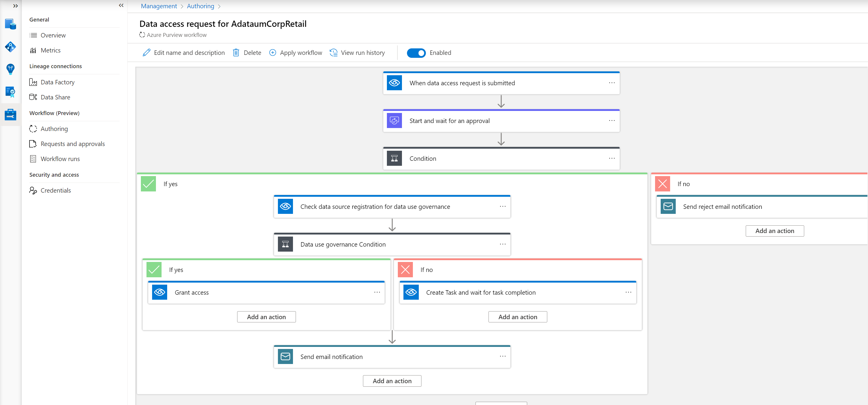Click the Condition step icon
This screenshot has width=868, height=405.
tap(394, 159)
